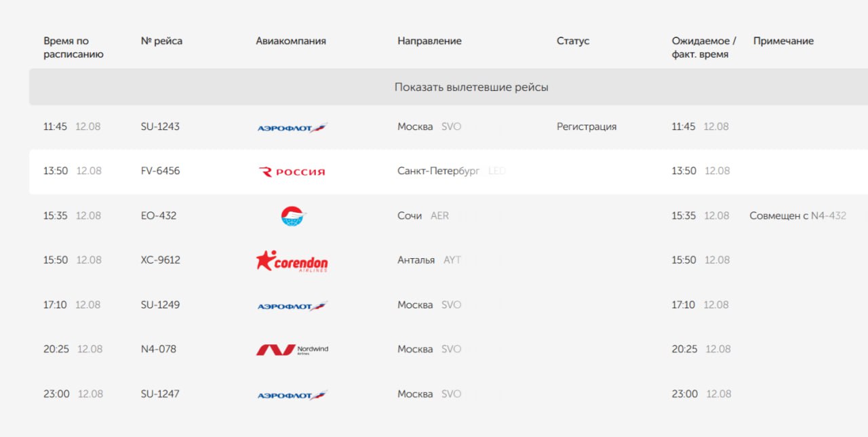
Task: Click the round globe logo for flight EO-432
Action: coord(294,216)
